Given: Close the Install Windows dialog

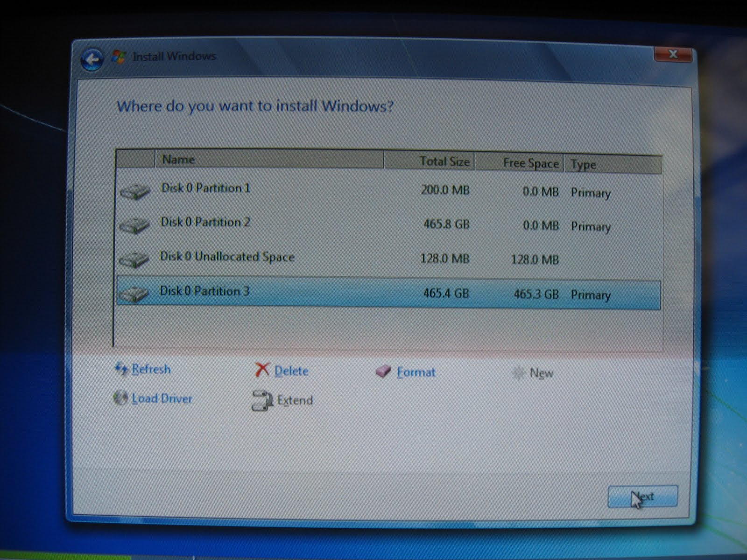Looking at the screenshot, I should (x=673, y=55).
